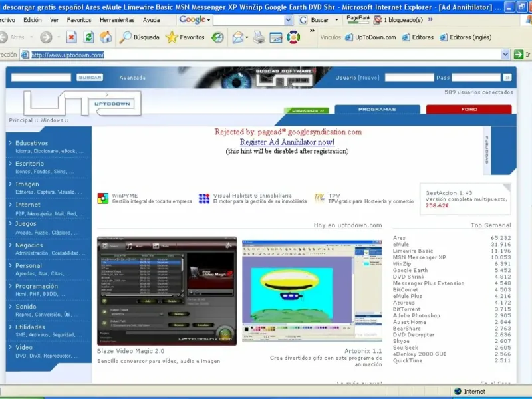Screen dimensions: 532x399
Task: Click the Refresh page icon
Action: pyautogui.click(x=89, y=37)
